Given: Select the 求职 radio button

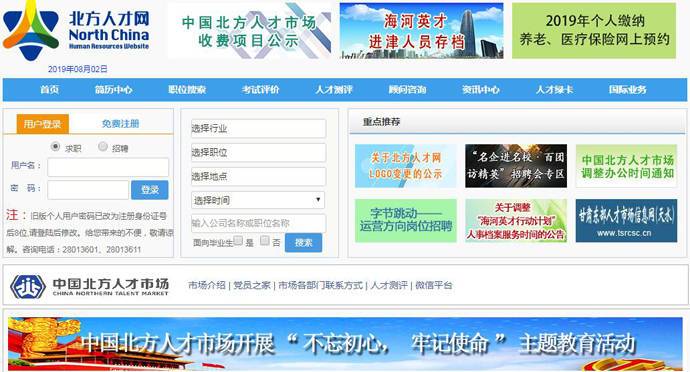Looking at the screenshot, I should pos(55,146).
